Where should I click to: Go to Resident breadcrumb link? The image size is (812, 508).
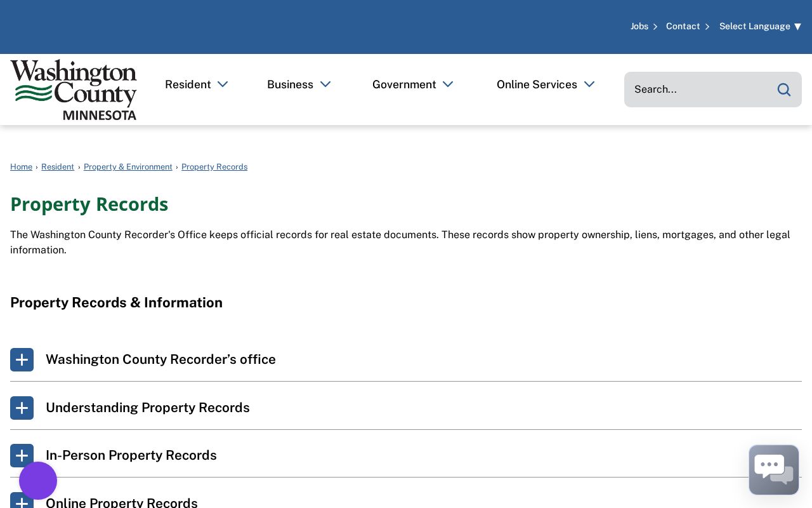coord(58,166)
